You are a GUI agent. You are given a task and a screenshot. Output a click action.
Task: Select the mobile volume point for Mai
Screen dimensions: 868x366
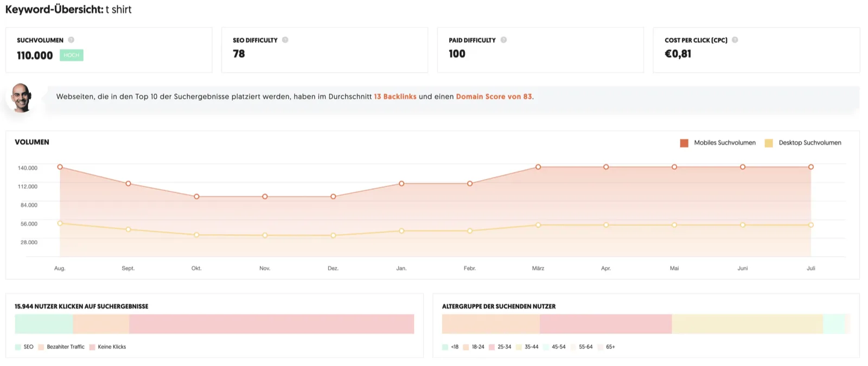coord(674,167)
